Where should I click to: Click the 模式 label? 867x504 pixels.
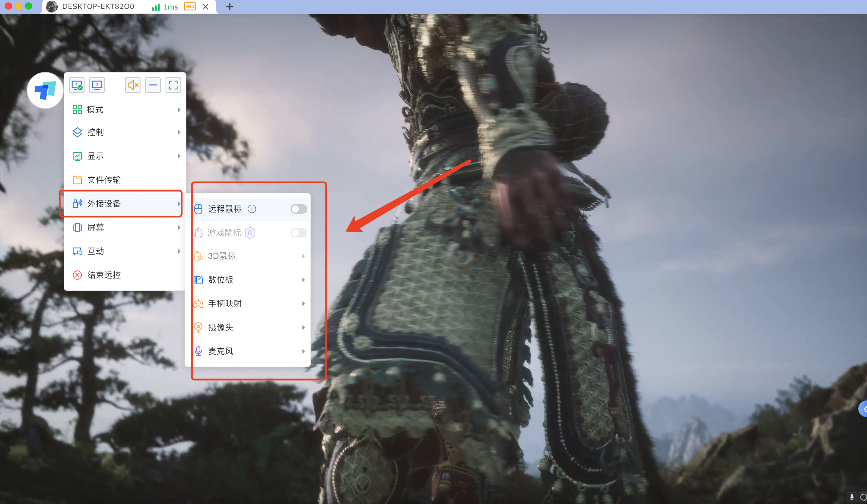coord(95,110)
